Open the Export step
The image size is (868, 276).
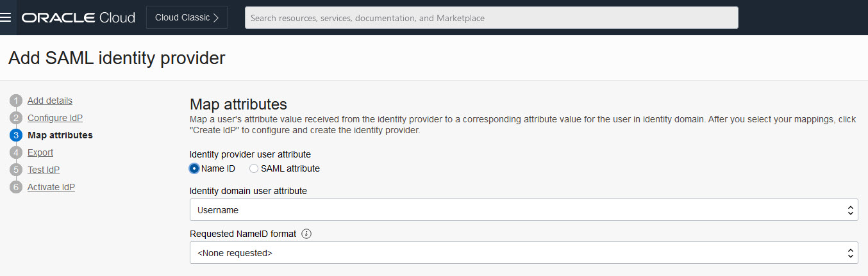point(40,152)
